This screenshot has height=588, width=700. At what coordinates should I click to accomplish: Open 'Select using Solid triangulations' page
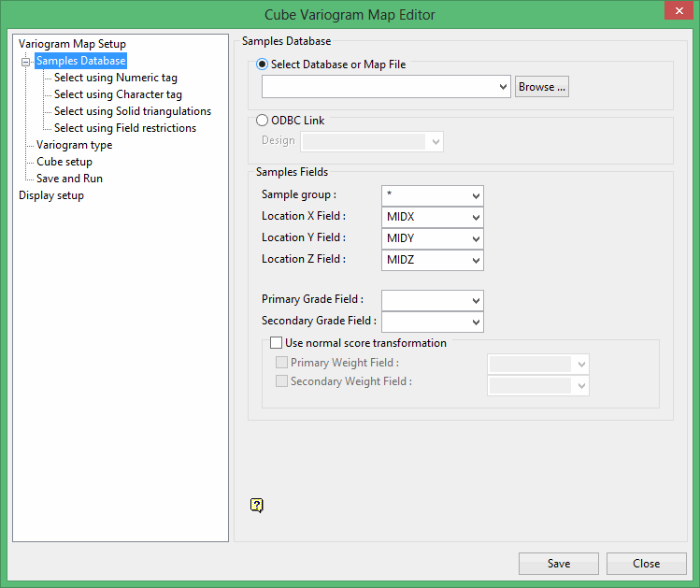click(x=132, y=111)
